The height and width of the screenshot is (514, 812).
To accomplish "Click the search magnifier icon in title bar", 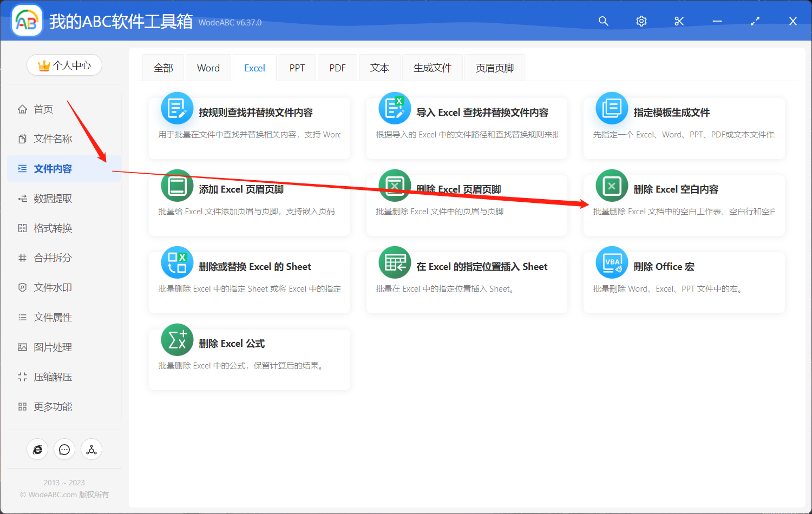I will [x=603, y=21].
